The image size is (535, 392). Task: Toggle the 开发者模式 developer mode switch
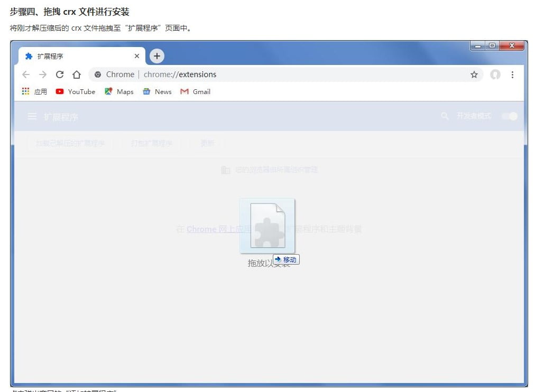coord(510,116)
